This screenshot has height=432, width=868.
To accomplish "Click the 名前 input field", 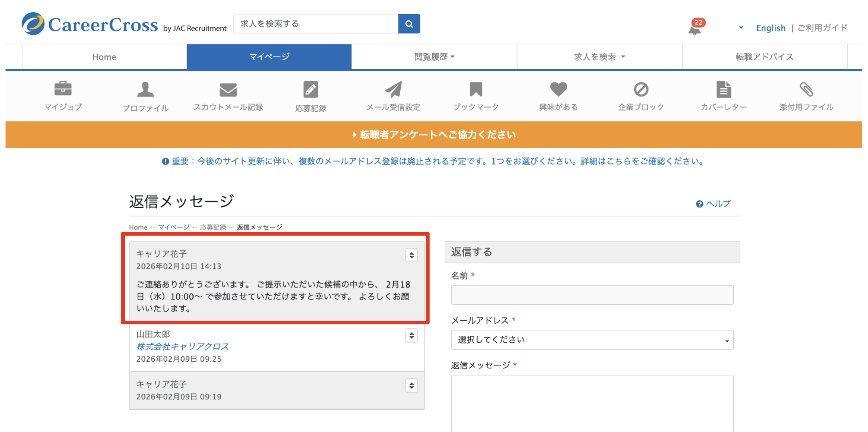I will point(592,295).
